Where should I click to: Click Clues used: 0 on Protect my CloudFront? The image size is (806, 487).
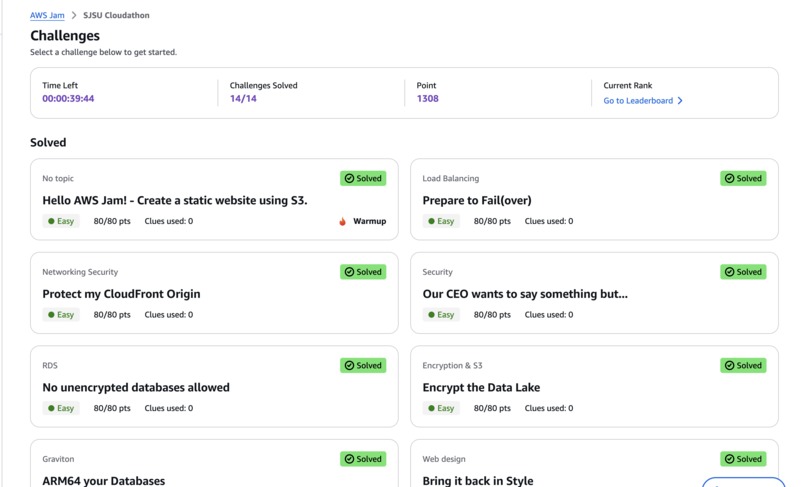coord(169,315)
